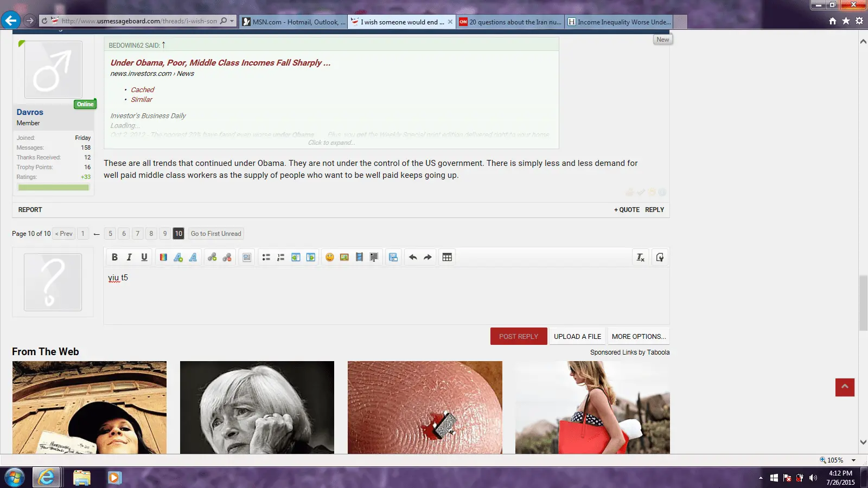Expand the address bar autocomplete dropdown
Screen dimensions: 868x488
click(232, 21)
